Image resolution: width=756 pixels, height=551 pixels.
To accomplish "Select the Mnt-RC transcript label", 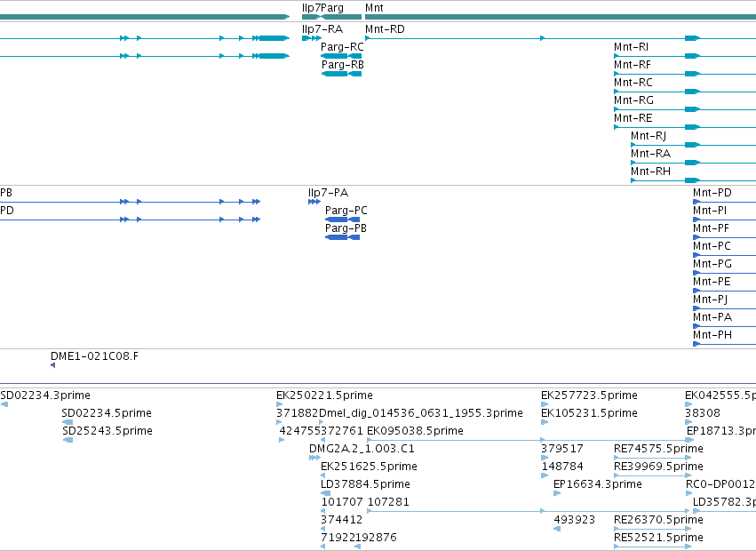I will [633, 83].
